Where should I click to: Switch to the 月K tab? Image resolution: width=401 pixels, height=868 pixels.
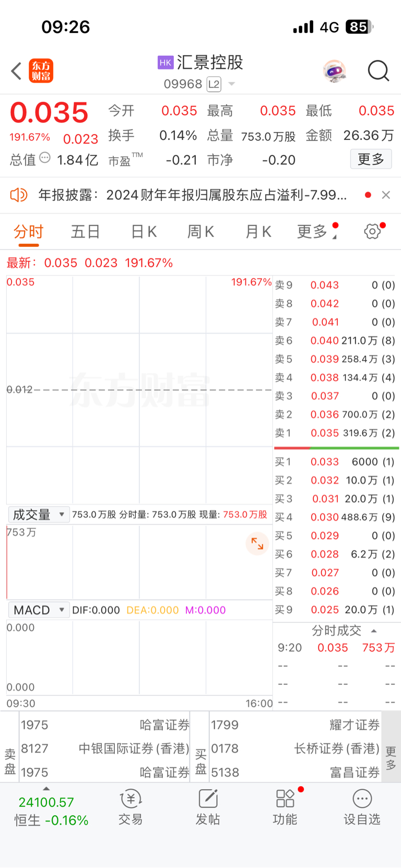pos(258,231)
